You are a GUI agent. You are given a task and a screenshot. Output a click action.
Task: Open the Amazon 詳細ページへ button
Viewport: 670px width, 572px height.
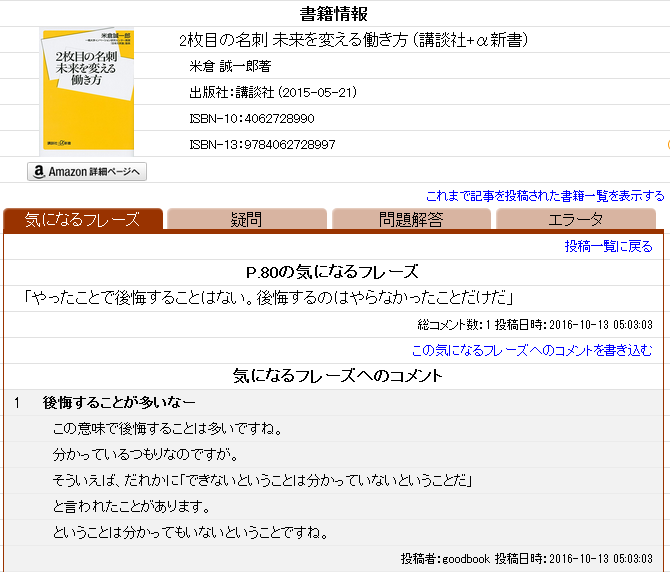87,171
